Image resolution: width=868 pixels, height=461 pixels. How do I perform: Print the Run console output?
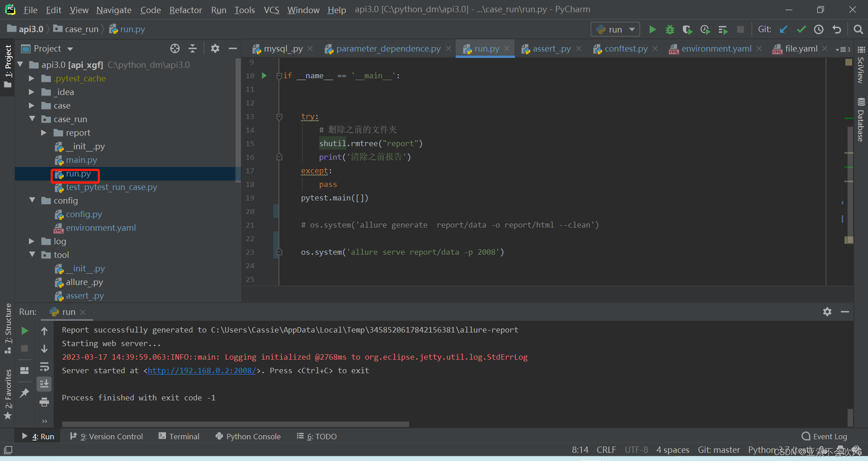click(x=44, y=402)
